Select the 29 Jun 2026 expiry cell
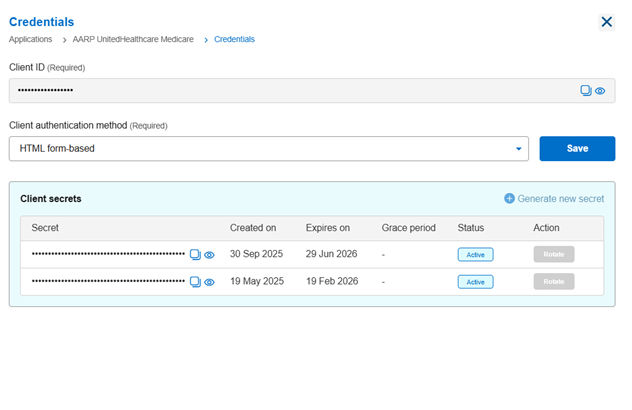The height and width of the screenshot is (410, 632). (331, 254)
